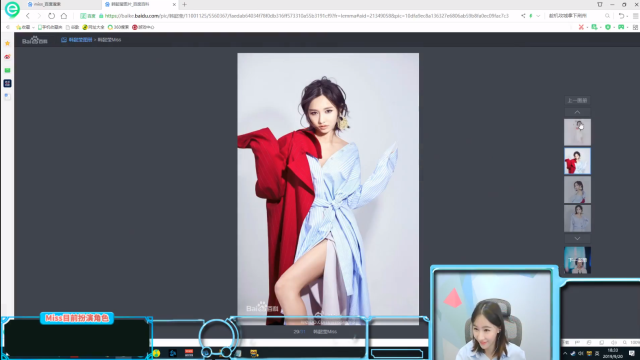Image resolution: width=640 pixels, height=360 pixels.
Task: Click the green shield extension icon
Action: (608, 27)
